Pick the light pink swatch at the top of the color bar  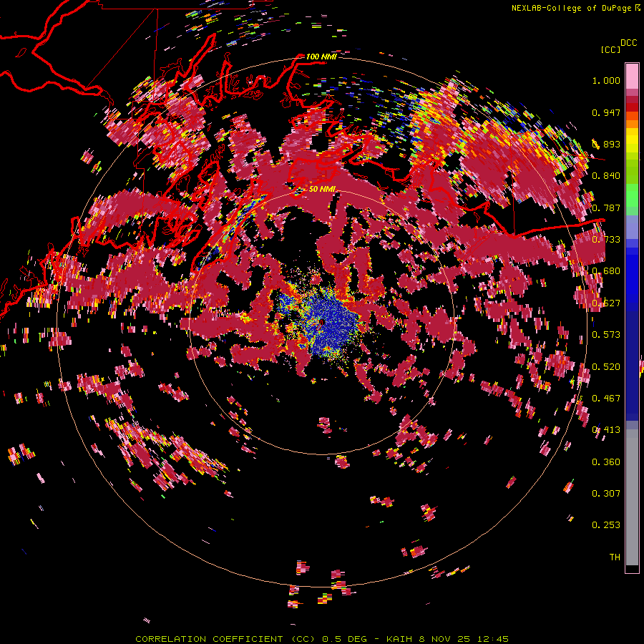632,77
